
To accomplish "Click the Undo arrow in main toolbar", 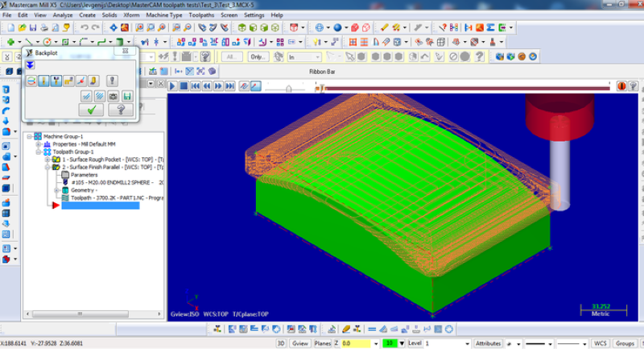I will [84, 27].
